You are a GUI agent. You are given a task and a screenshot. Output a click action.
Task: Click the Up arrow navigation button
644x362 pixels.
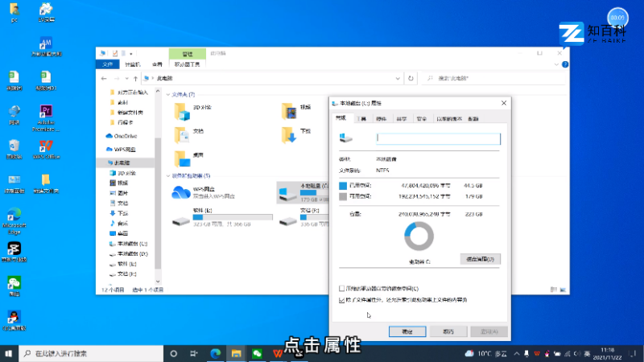tap(134, 79)
